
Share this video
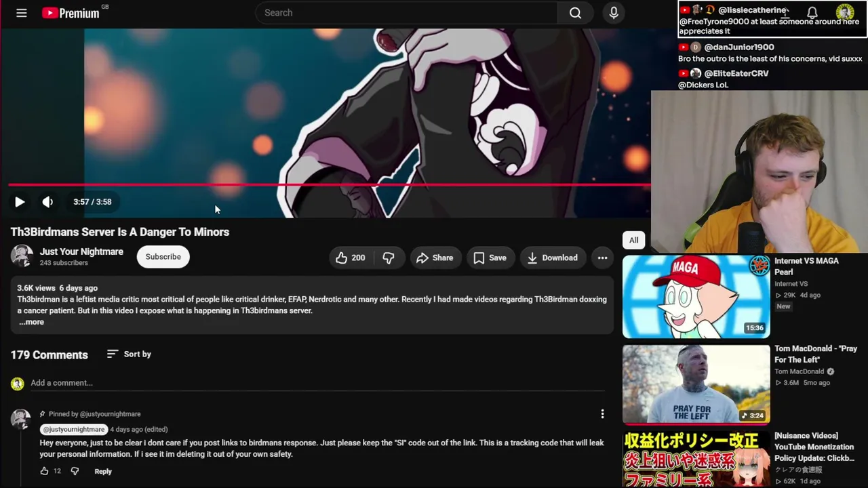click(x=435, y=258)
